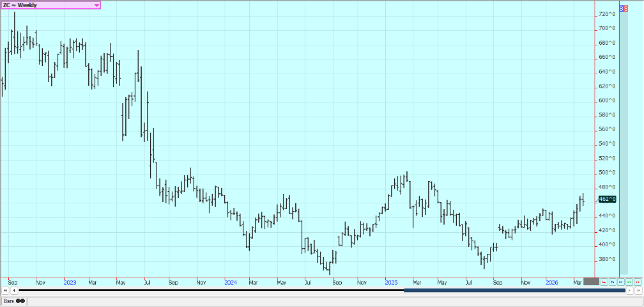
Task: Click the 462^0 current price label
Action: tap(608, 200)
